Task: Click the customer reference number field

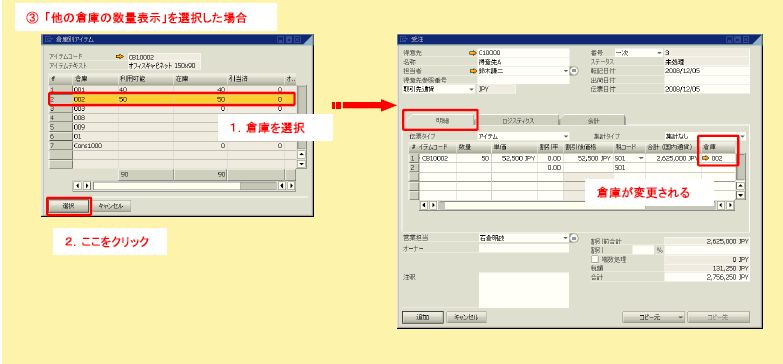Action: click(x=523, y=80)
